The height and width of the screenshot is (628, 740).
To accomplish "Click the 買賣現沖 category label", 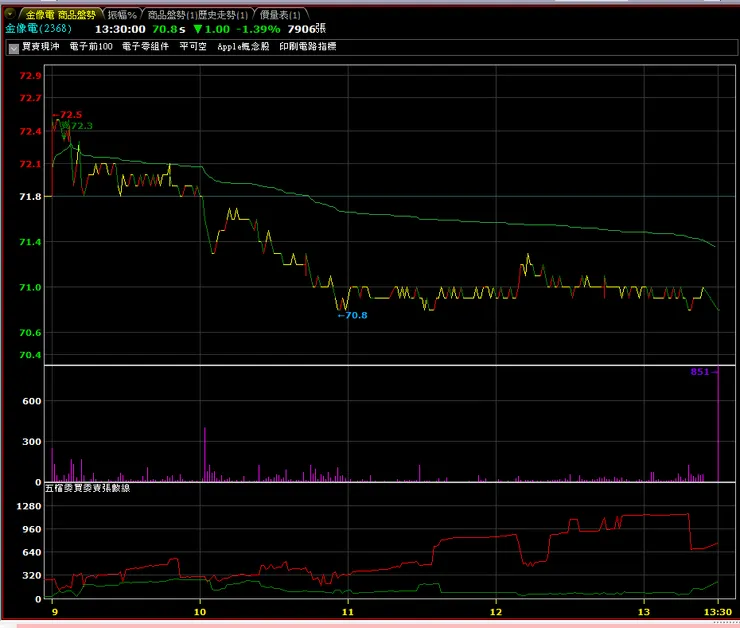I will point(41,46).
